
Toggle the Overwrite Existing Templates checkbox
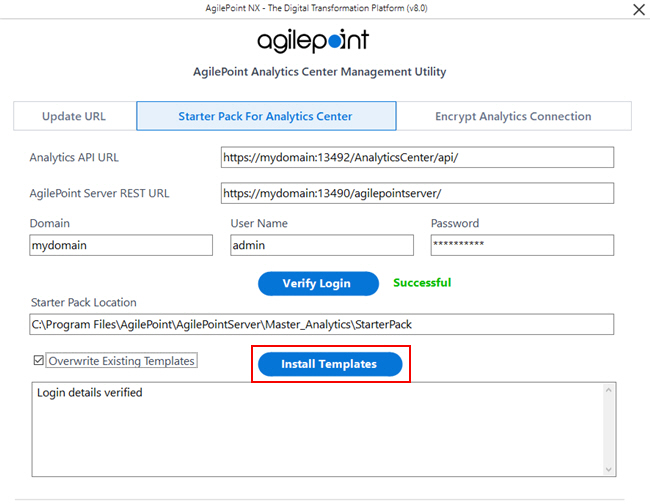click(x=39, y=360)
